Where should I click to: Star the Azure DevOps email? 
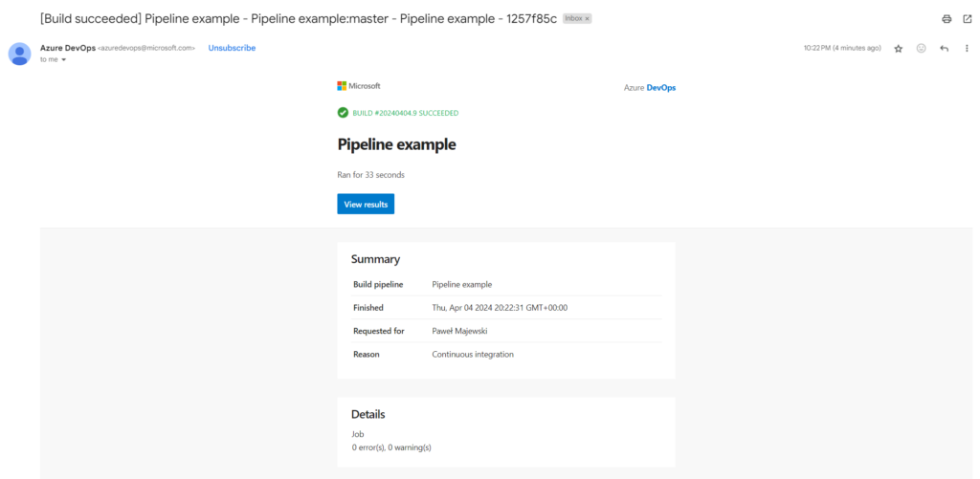click(898, 48)
